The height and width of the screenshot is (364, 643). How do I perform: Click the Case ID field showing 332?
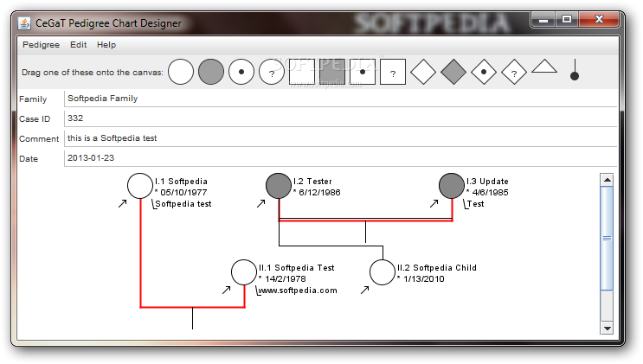point(340,118)
